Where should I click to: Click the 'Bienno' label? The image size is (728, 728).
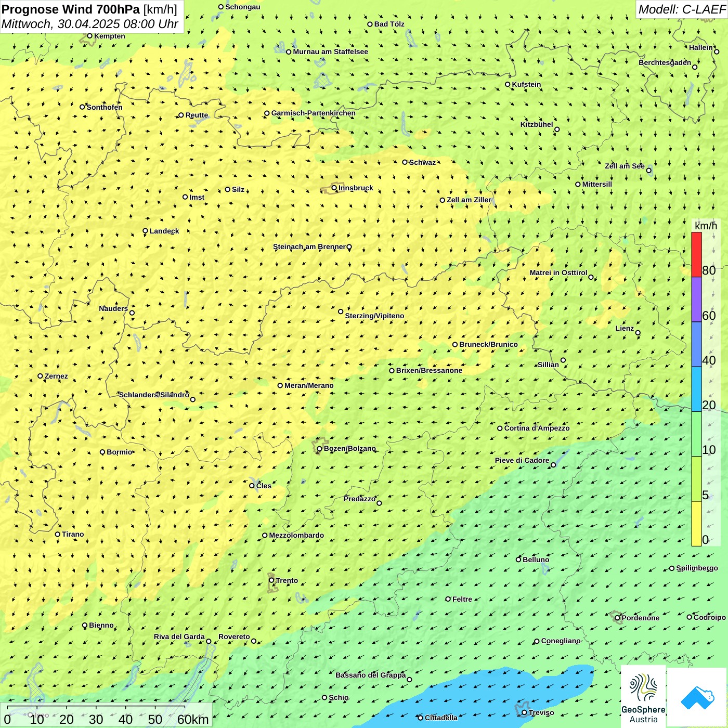coord(101,625)
